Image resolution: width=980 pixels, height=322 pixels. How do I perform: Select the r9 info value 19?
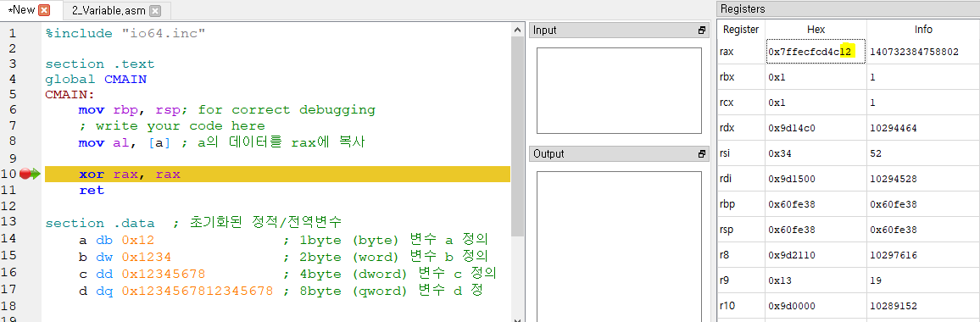pyautogui.click(x=923, y=280)
